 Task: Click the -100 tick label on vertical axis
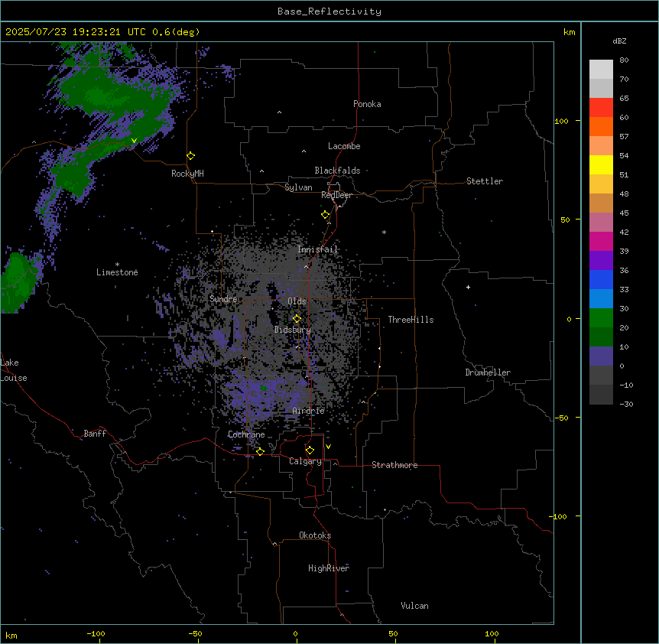(x=559, y=516)
